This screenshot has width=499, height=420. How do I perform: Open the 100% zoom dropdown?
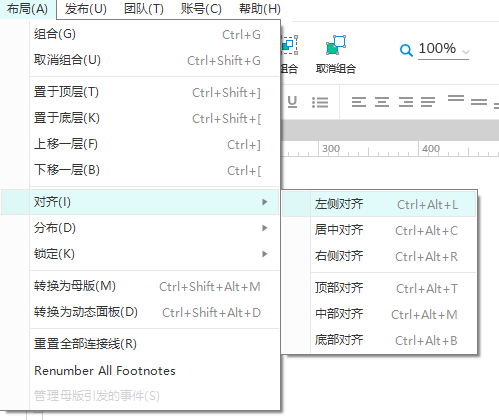[444, 49]
